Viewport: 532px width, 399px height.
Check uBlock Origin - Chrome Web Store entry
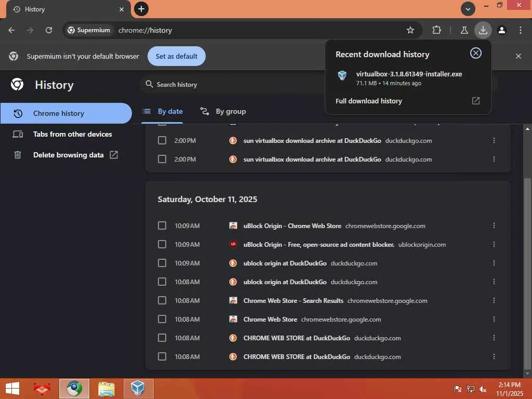click(x=162, y=225)
